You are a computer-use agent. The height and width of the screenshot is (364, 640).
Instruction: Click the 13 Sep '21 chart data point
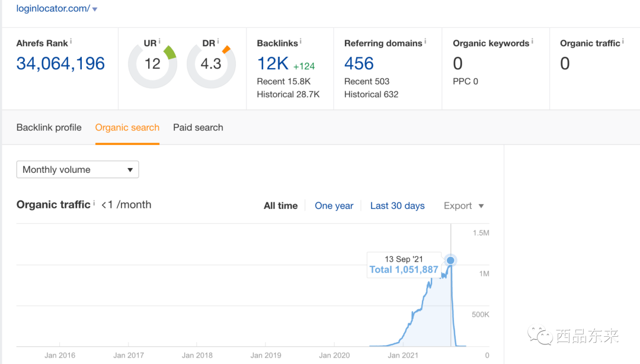coord(450,260)
